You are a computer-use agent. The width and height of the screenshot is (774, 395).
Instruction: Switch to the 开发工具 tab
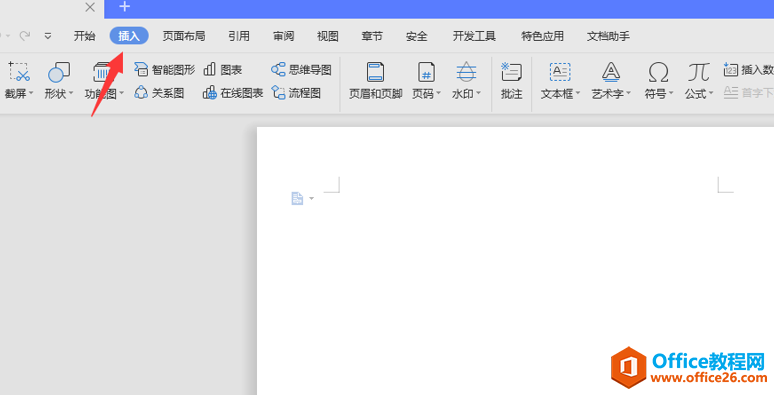(474, 36)
